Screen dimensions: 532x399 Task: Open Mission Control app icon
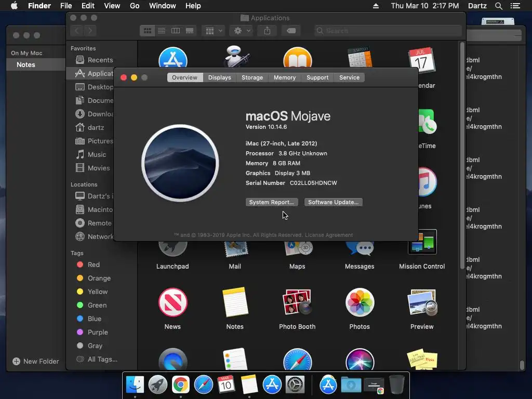click(x=422, y=242)
